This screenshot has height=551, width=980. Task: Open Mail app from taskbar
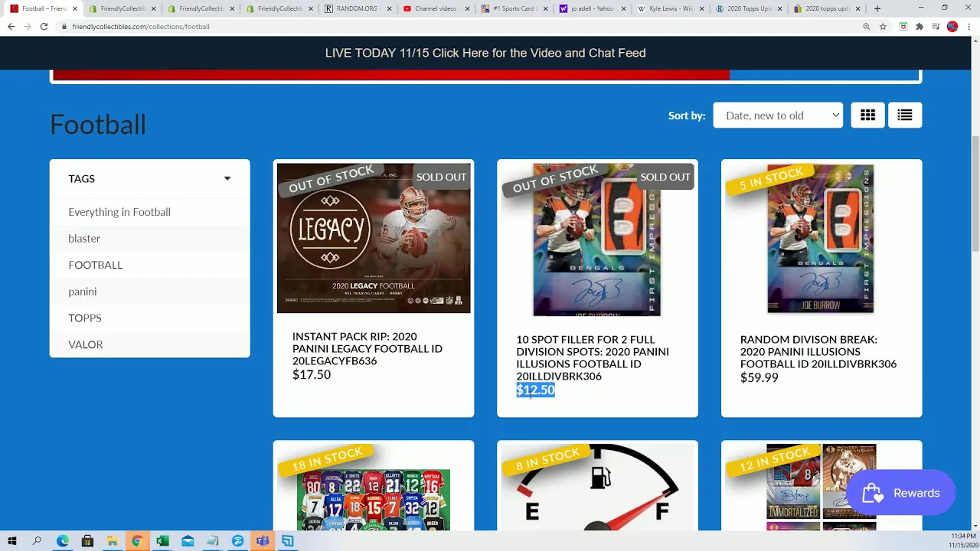188,541
